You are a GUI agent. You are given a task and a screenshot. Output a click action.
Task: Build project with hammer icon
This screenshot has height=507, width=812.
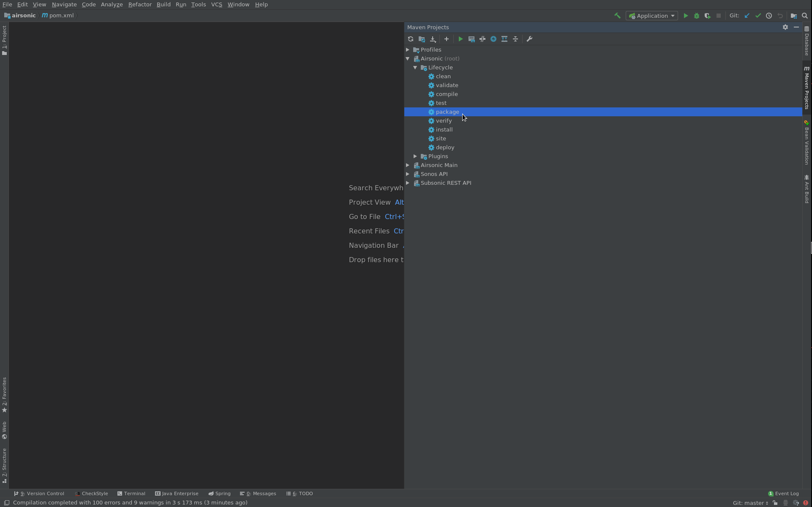click(x=617, y=16)
